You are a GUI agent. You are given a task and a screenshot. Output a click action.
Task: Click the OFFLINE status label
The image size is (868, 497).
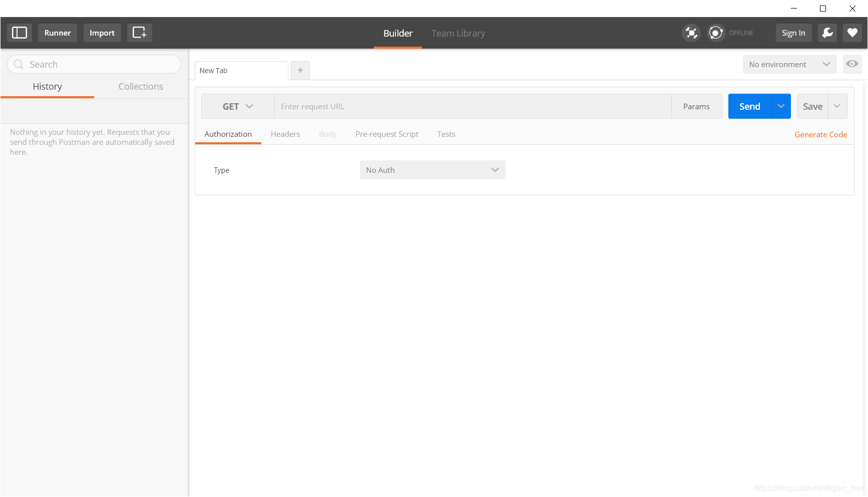point(741,33)
